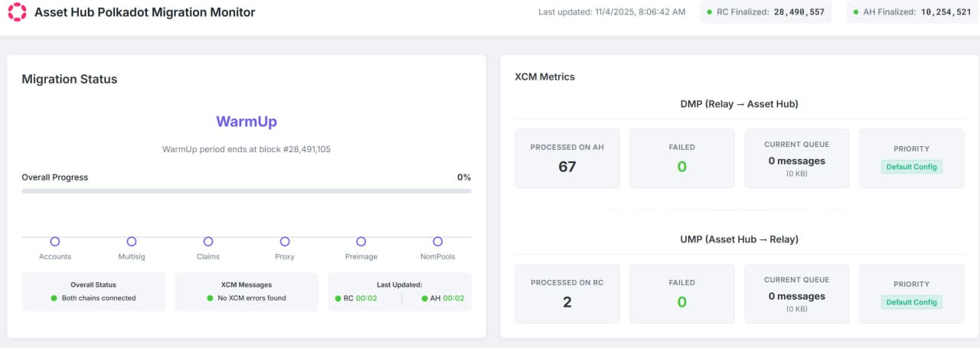Click the Multisig stage label

132,257
